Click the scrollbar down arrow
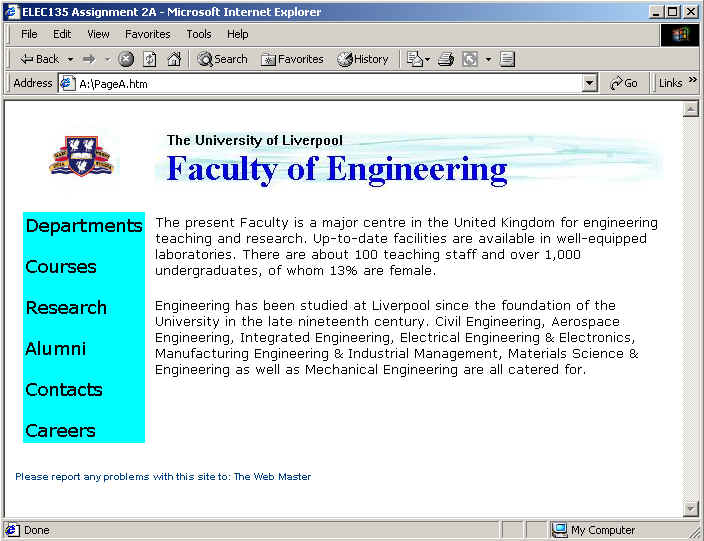The height and width of the screenshot is (541, 704). tap(691, 509)
